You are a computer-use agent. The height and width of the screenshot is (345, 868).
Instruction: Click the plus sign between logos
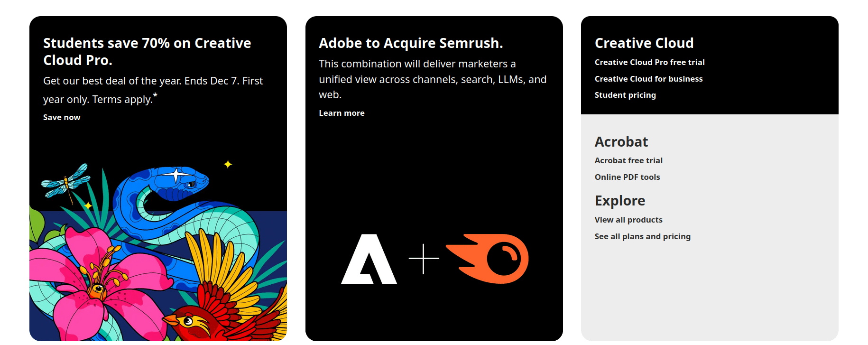point(424,259)
